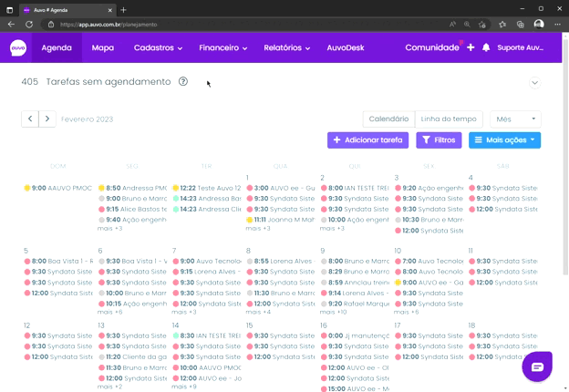The width and height of the screenshot is (569, 392).
Task: Open the notifications bell
Action: 486,47
